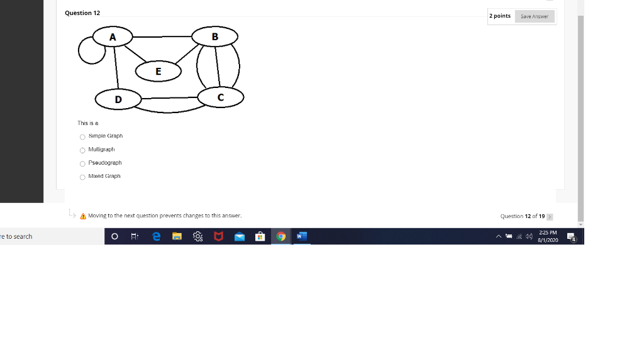Viewport: 644px width, 362px height.
Task: Click the 2 points label
Action: tap(500, 16)
